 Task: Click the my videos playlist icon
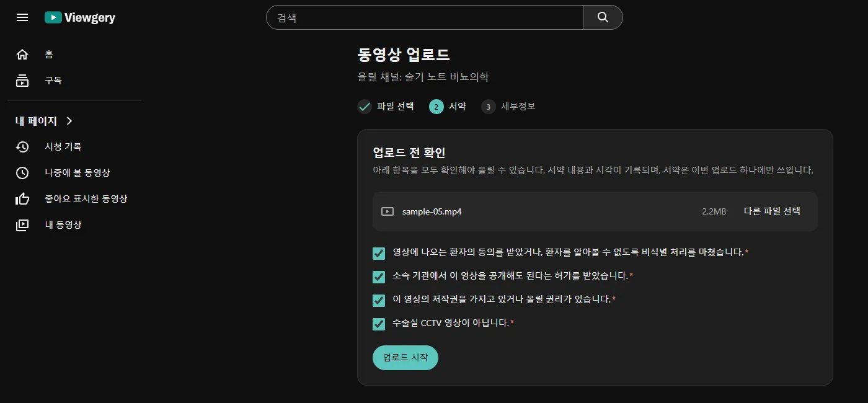22,225
